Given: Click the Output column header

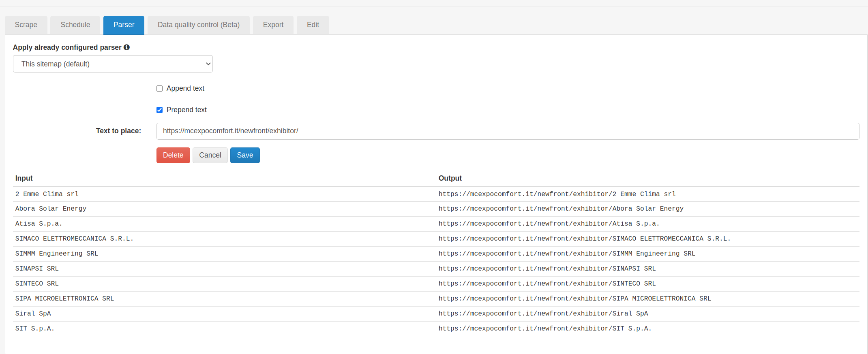Looking at the screenshot, I should [x=450, y=178].
